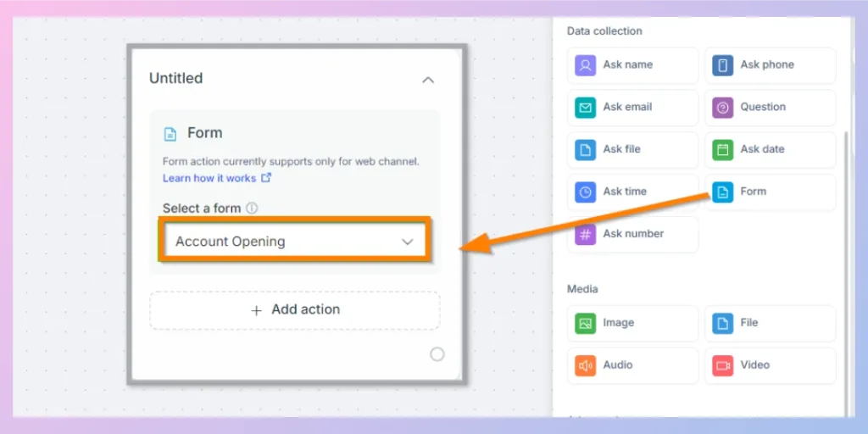Click the Ask name person icon

click(585, 64)
